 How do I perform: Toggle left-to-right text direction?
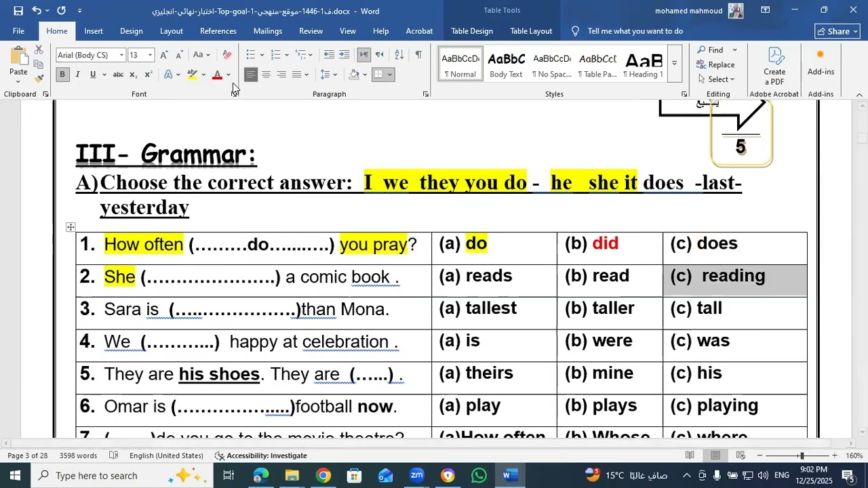(364, 55)
